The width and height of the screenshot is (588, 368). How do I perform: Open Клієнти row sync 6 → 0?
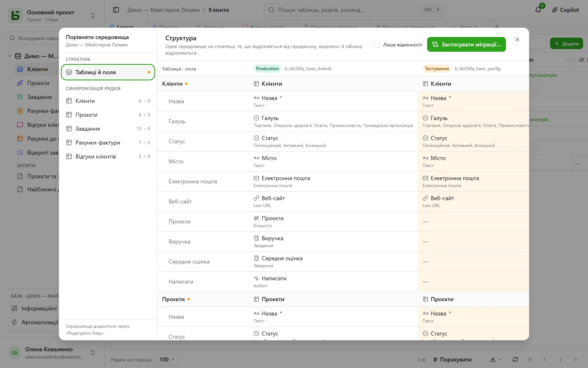pos(108,101)
